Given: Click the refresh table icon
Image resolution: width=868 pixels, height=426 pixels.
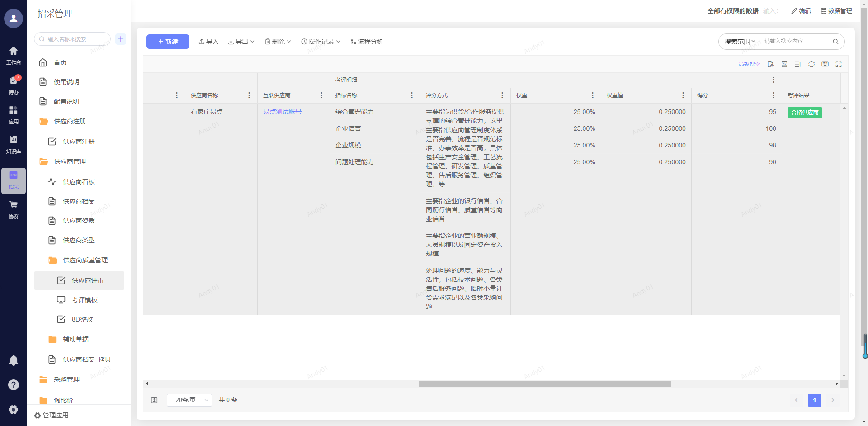Looking at the screenshot, I should [x=811, y=64].
